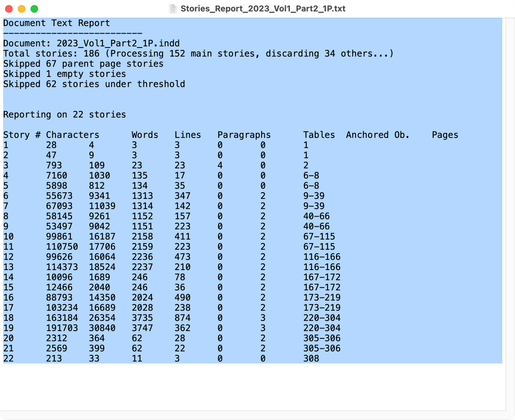515x420 pixels.
Task: Click the value "110750" in story 11
Action: pyautogui.click(x=62, y=247)
